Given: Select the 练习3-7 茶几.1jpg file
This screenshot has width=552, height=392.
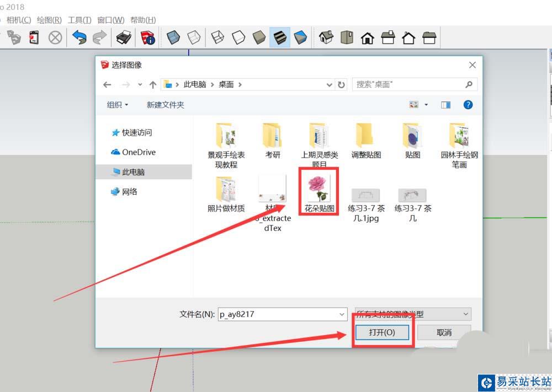Looking at the screenshot, I should coord(366,205).
